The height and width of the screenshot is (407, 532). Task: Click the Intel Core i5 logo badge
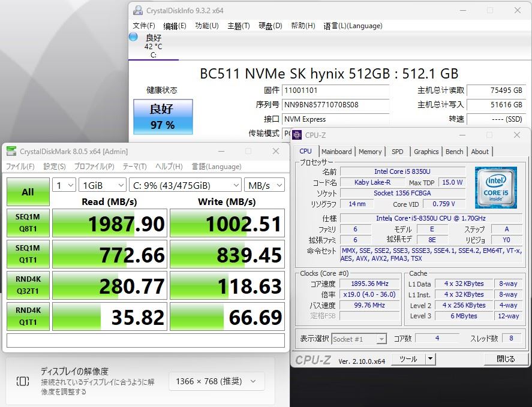[x=496, y=188]
